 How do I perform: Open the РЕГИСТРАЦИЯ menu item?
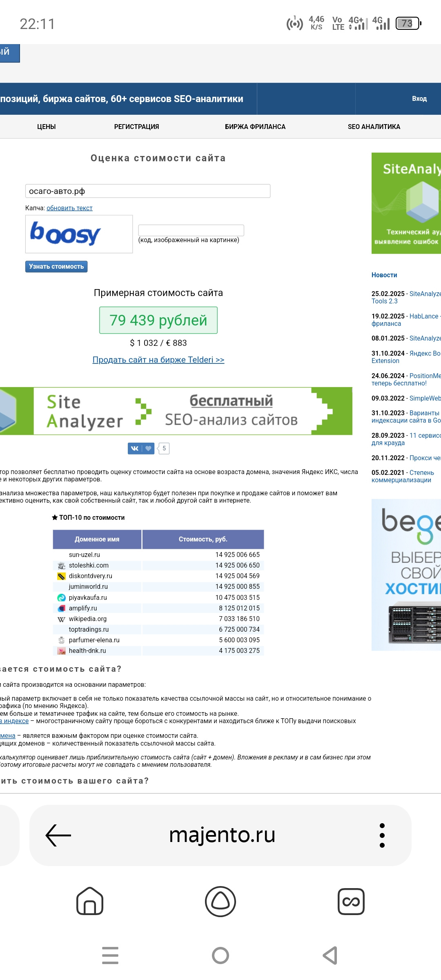tap(137, 127)
